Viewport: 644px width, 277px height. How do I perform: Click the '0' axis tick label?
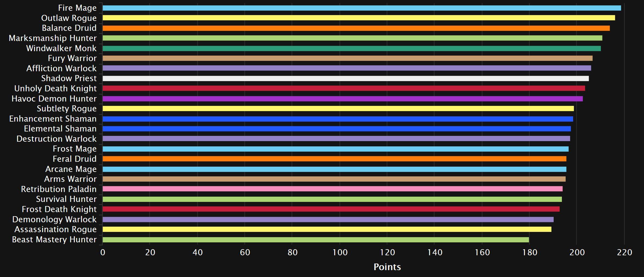[x=103, y=253]
